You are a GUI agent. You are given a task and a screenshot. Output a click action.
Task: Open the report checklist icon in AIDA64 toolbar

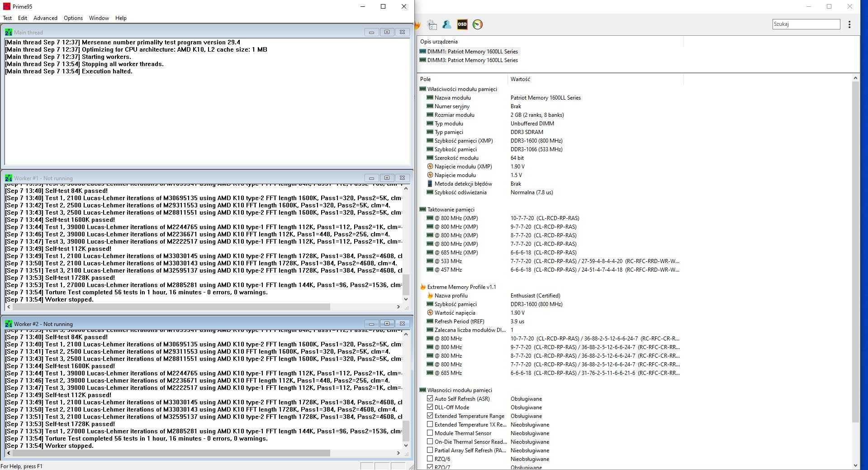click(x=432, y=24)
